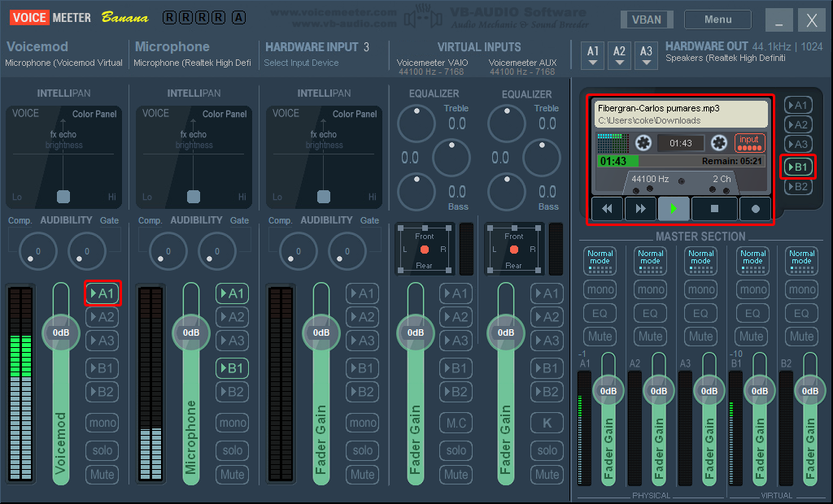Mute the Voicemod input strip
Screen dimensions: 833x504
tap(102, 474)
